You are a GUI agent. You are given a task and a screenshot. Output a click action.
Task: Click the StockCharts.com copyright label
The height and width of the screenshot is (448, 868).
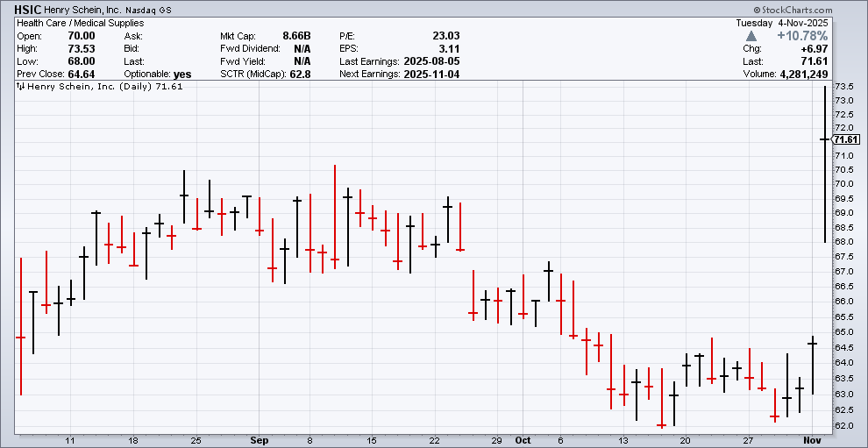tap(793, 10)
